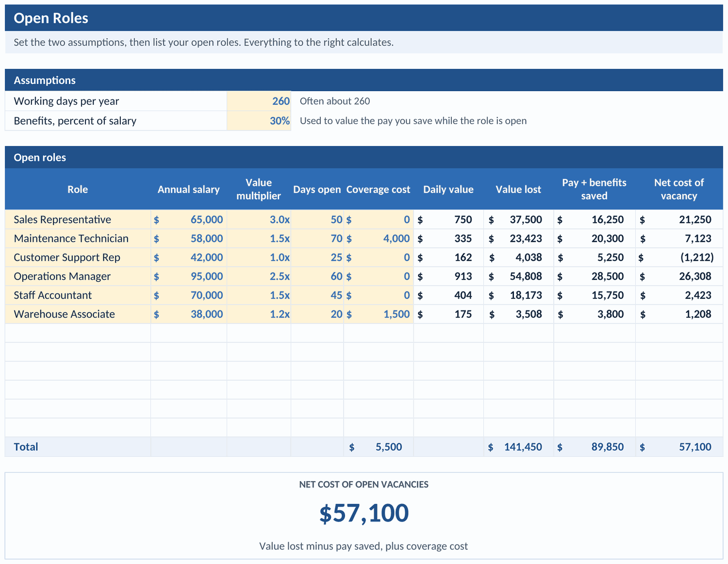Click the Pay + benefits saved header
Screen dimensions: 728x564
coord(595,189)
